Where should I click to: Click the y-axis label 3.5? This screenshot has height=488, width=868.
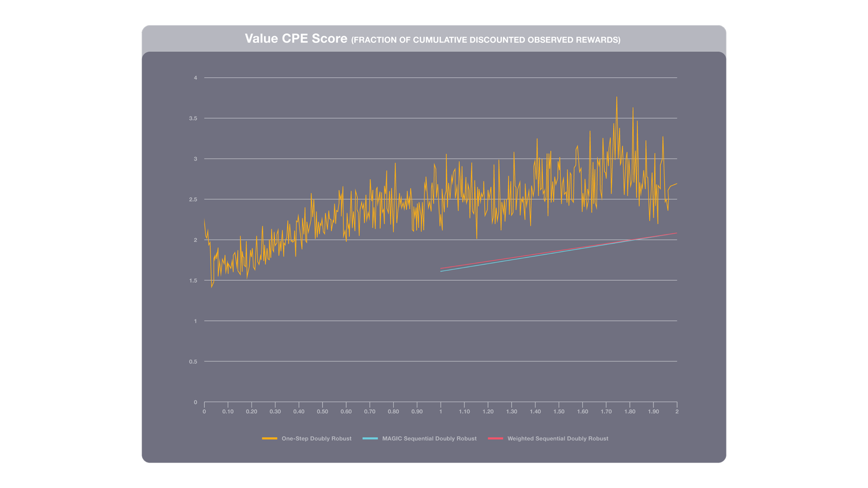193,118
